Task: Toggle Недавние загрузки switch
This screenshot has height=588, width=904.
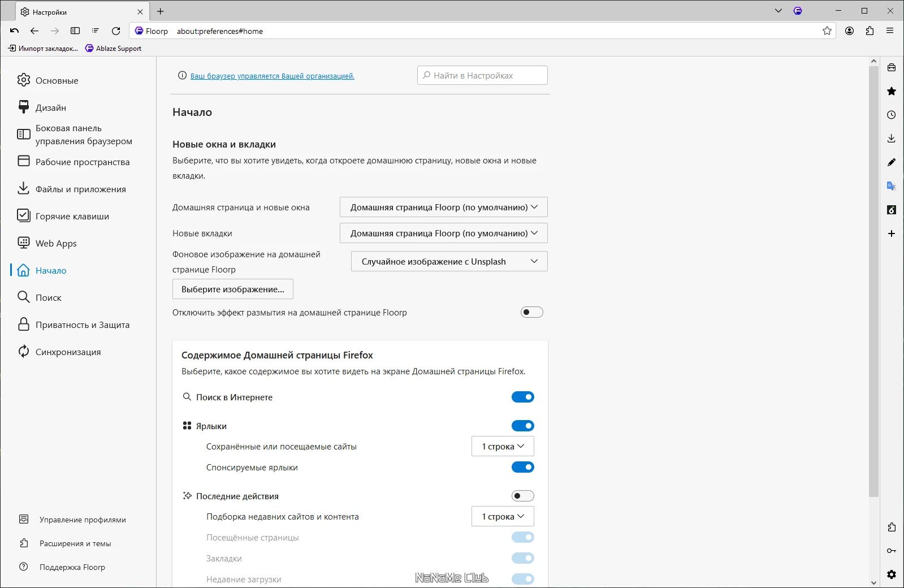Action: click(x=523, y=579)
